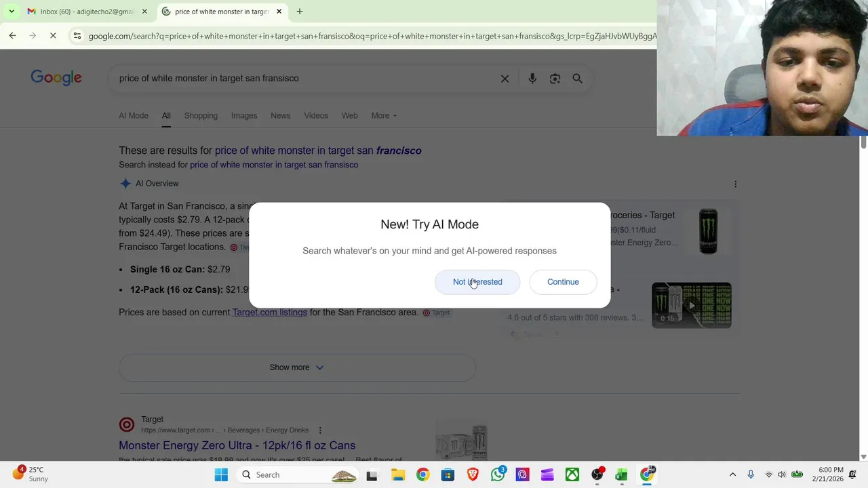Click the AI Overview sparkle icon
This screenshot has height=488, width=868.
(x=125, y=184)
